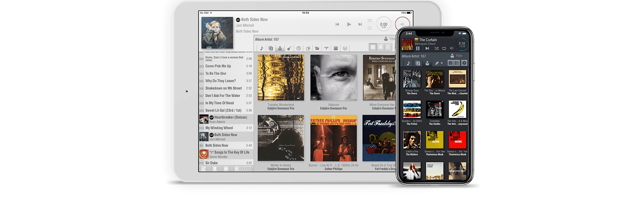This screenshot has height=207, width=644.
Task: Select track Don't Ask For The Water
Action: [226, 96]
